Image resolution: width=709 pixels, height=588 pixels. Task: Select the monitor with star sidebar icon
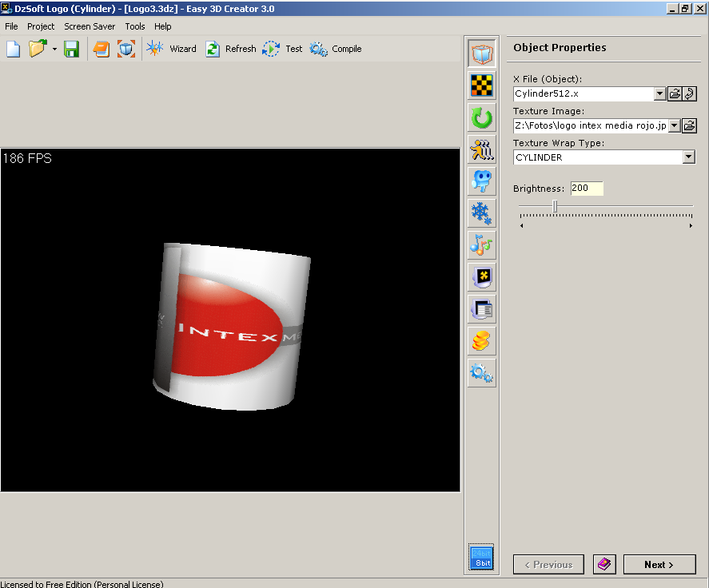coord(482,277)
